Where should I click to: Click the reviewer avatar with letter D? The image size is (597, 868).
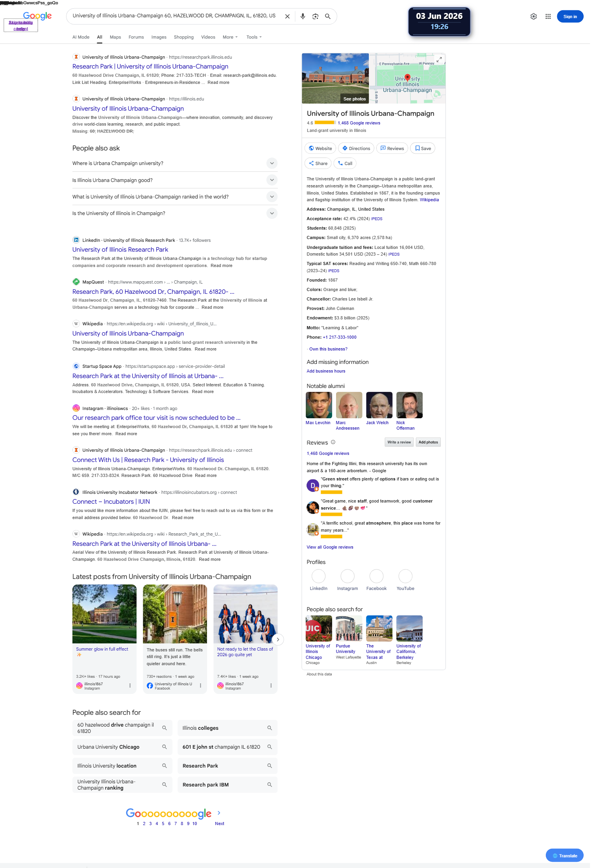[x=312, y=486]
